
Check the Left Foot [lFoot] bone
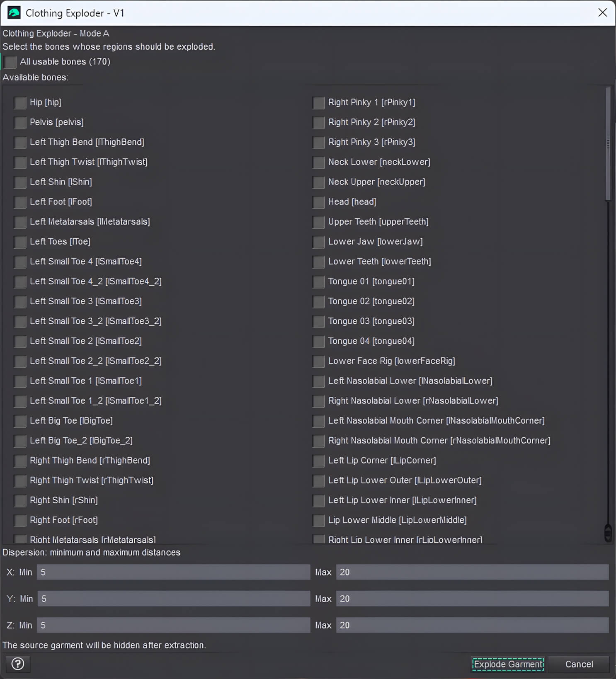click(x=20, y=202)
